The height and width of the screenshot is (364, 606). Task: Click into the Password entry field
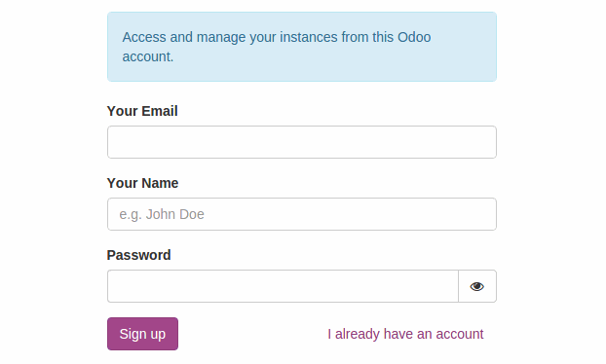click(x=283, y=286)
